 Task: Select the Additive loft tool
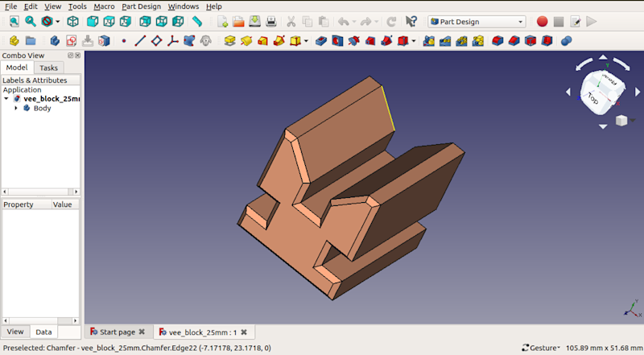262,41
